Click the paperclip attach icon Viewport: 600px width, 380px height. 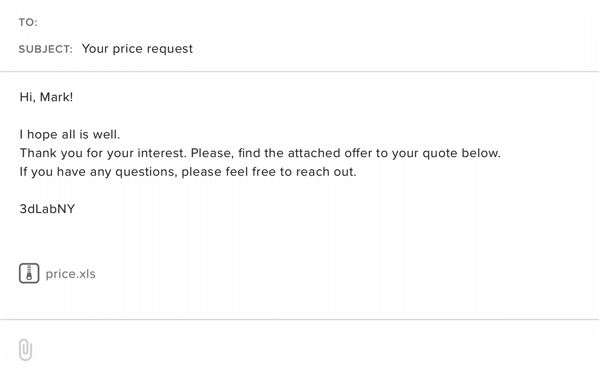point(25,349)
